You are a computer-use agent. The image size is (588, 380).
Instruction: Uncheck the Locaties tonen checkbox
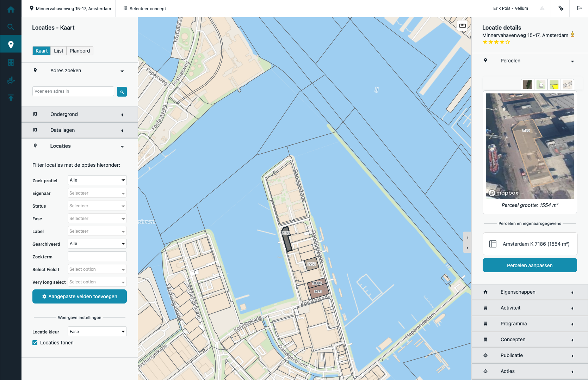(x=35, y=342)
